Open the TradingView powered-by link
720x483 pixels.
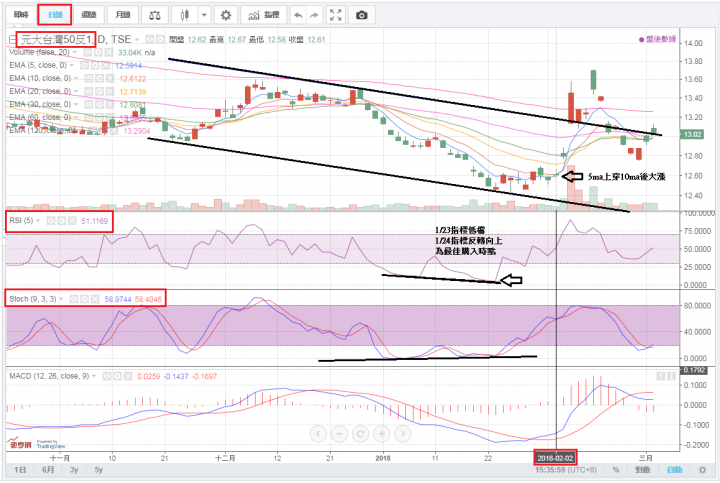(x=51, y=444)
